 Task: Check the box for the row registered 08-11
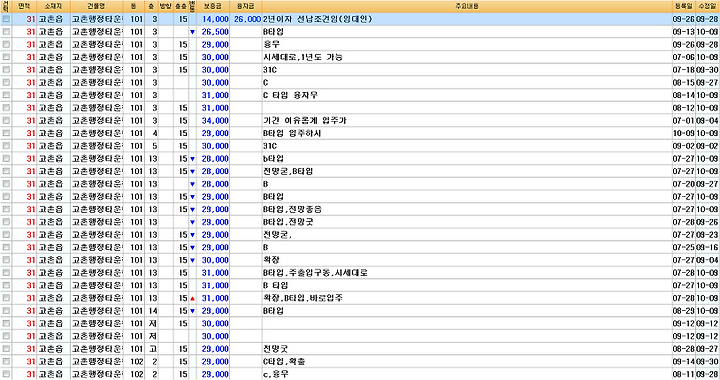point(6,374)
